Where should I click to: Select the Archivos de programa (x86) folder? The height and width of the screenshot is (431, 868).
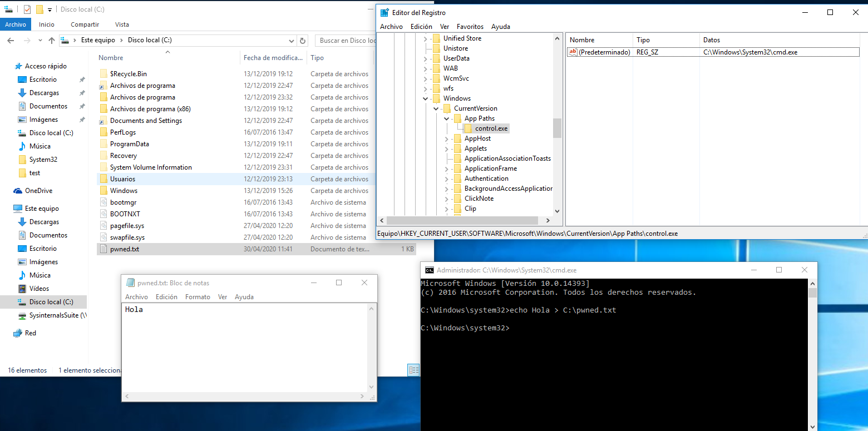point(150,109)
